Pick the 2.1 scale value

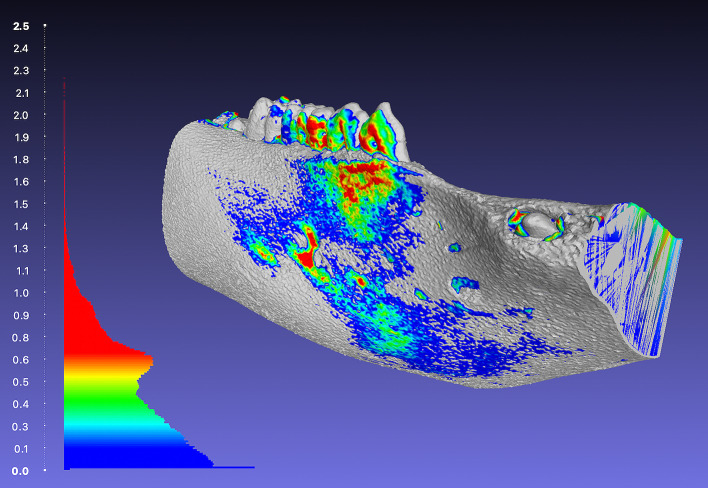[21, 93]
